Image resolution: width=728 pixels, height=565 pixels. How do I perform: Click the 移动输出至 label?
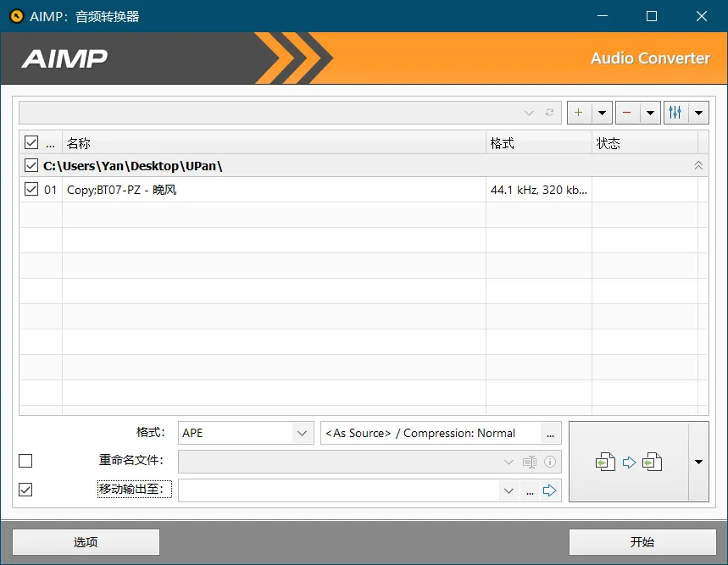coord(134,489)
